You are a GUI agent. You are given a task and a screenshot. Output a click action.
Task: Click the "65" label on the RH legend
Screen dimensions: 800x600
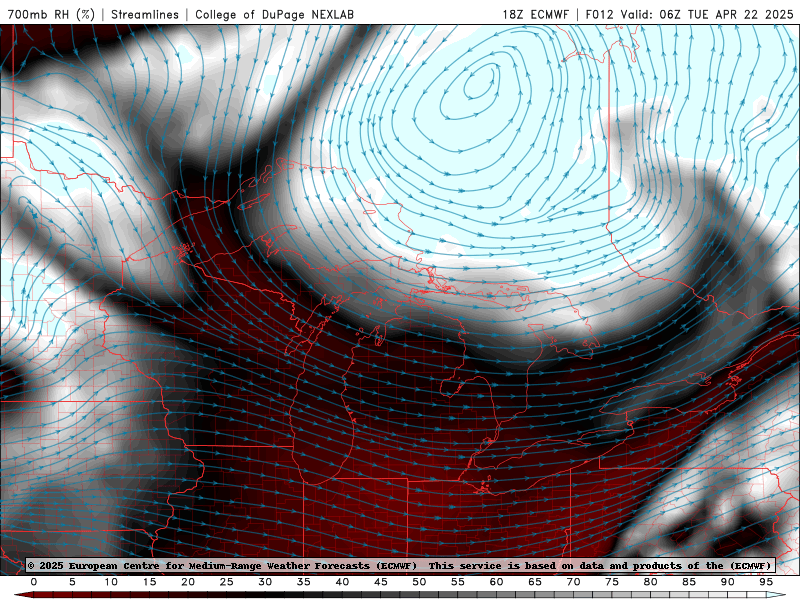click(x=535, y=582)
